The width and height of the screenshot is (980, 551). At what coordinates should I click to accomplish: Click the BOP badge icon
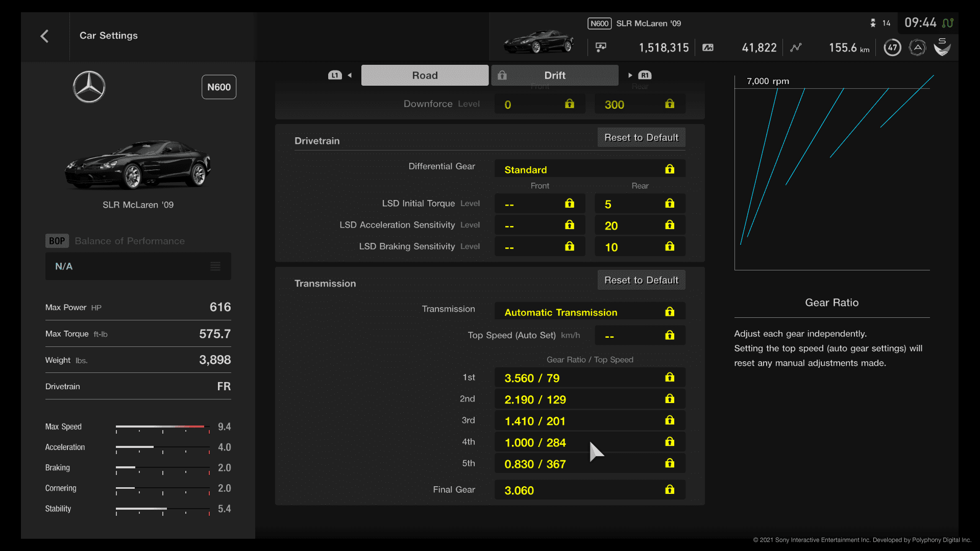tap(57, 241)
